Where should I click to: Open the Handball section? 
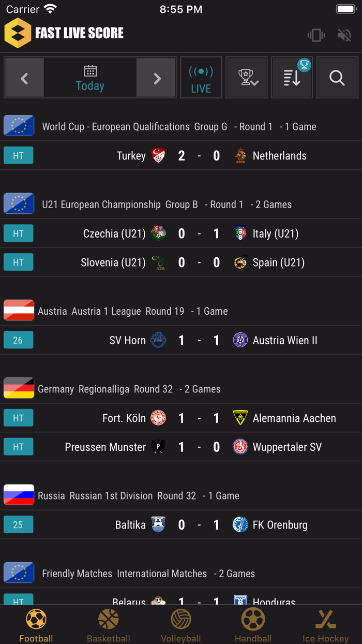click(253, 624)
